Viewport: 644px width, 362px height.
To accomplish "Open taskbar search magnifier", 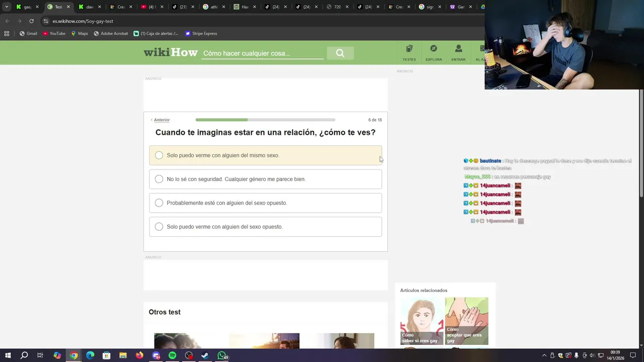I will 24,355.
